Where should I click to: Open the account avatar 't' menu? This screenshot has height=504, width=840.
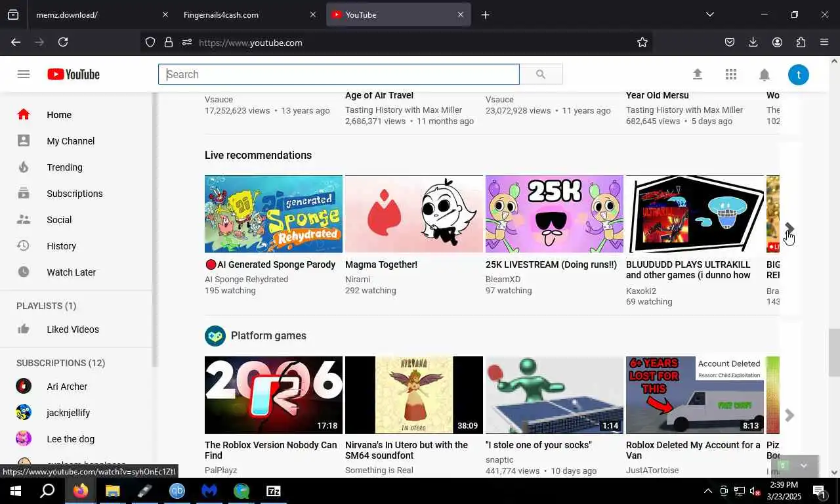799,74
